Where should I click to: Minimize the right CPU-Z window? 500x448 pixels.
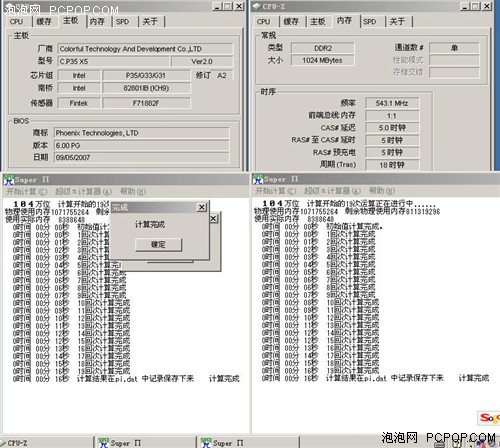click(465, 6)
